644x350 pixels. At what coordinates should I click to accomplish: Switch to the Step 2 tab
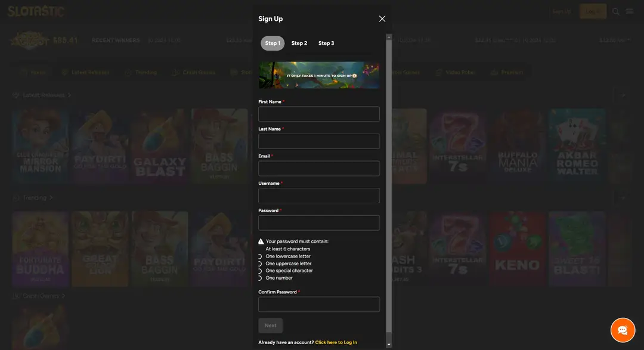coord(299,43)
